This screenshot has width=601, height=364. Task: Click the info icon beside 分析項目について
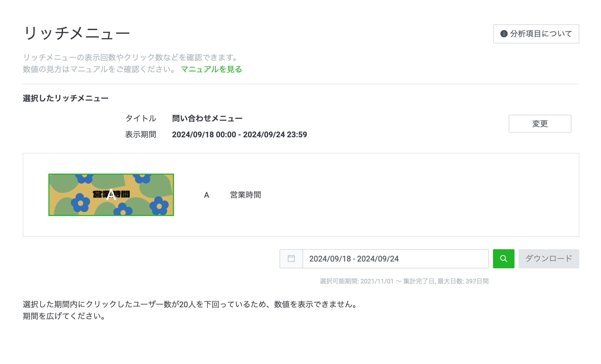(504, 34)
